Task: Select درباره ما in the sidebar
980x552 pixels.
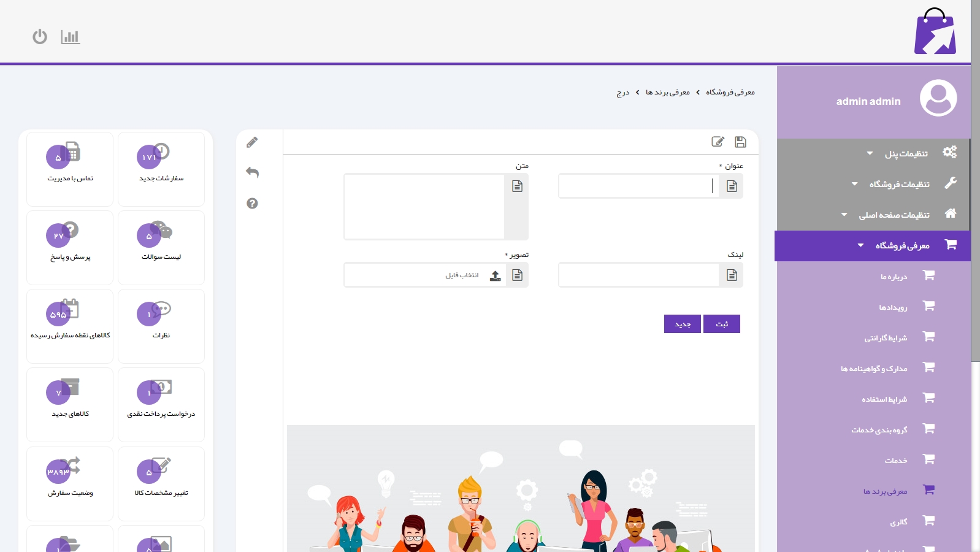Action: [x=894, y=277]
